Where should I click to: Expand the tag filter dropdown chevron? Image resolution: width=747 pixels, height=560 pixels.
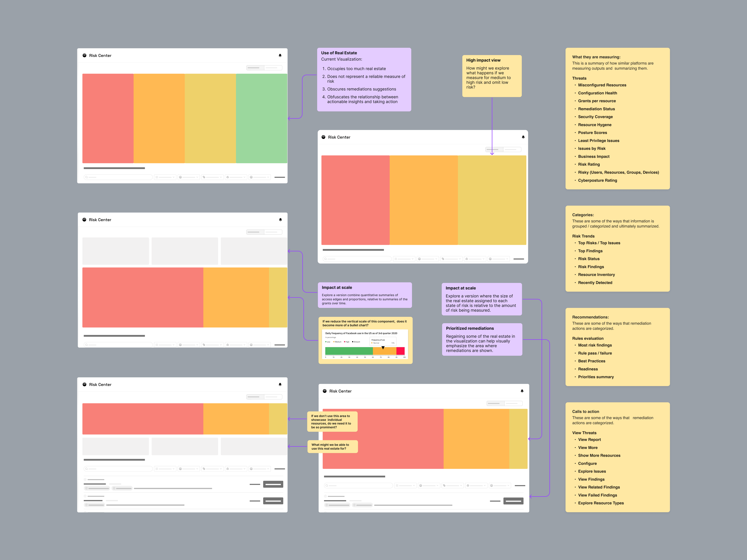[x=221, y=177]
